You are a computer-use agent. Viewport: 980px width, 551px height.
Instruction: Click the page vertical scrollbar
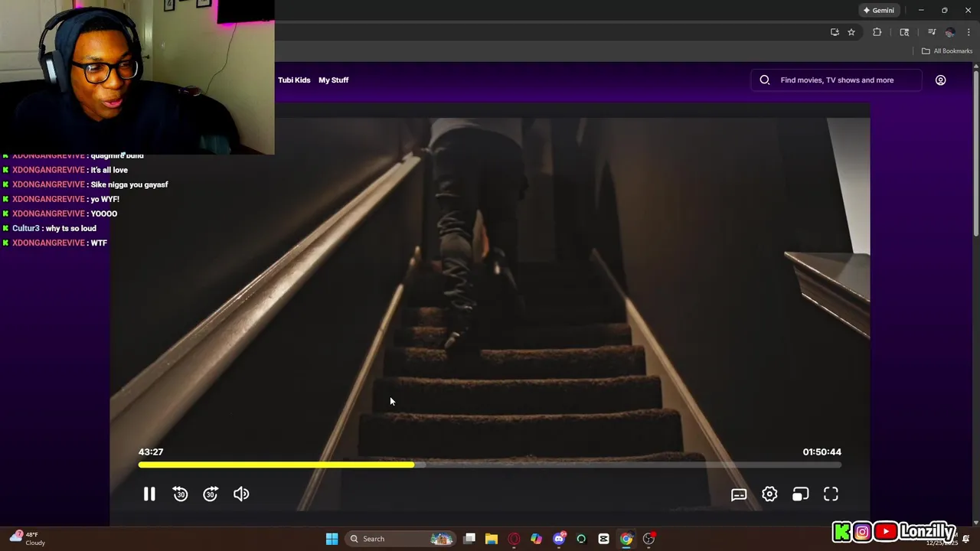coord(976,153)
